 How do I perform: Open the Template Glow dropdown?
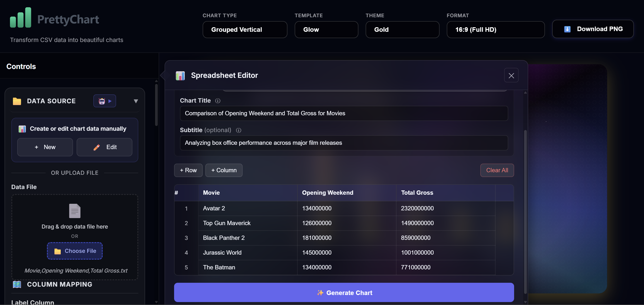[326, 30]
